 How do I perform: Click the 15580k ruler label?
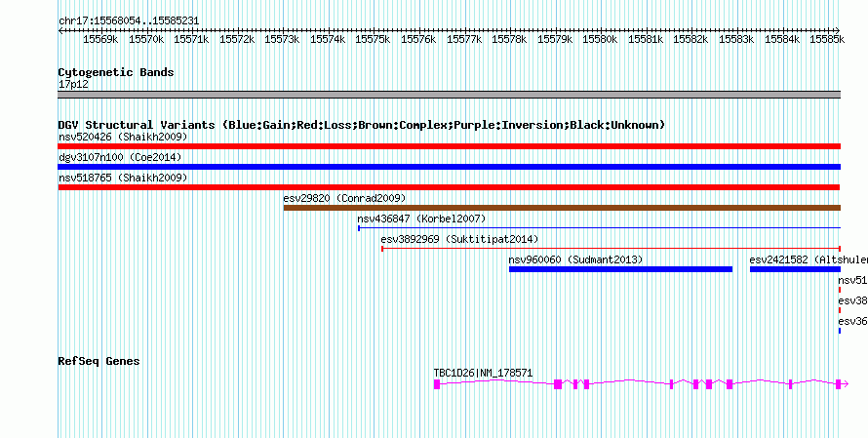point(601,39)
